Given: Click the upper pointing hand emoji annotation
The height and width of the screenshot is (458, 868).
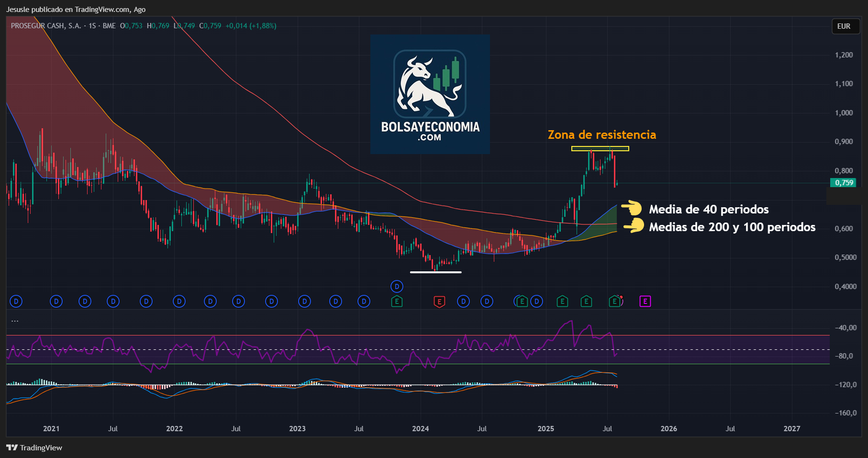Looking at the screenshot, I should (x=632, y=208).
